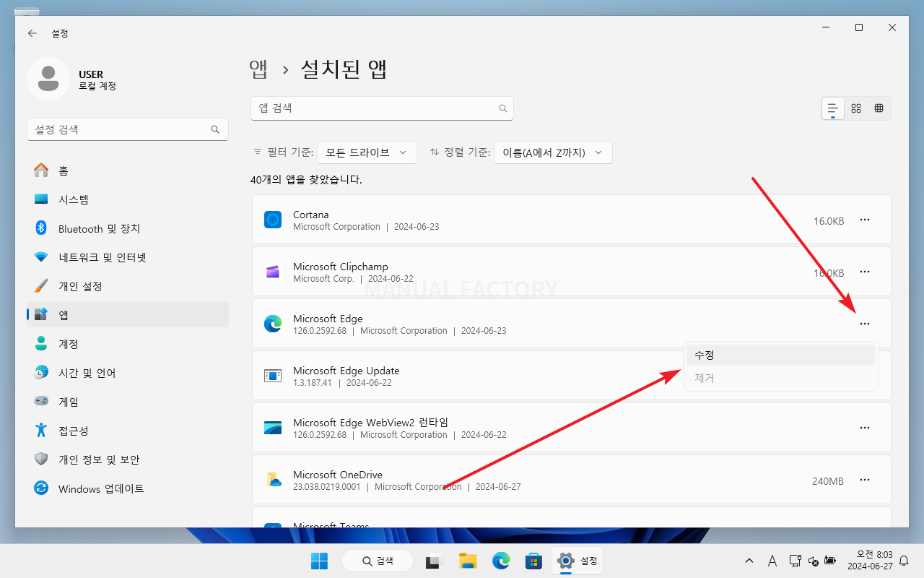Select 앱 in the sidebar
The height and width of the screenshot is (578, 924).
[128, 315]
